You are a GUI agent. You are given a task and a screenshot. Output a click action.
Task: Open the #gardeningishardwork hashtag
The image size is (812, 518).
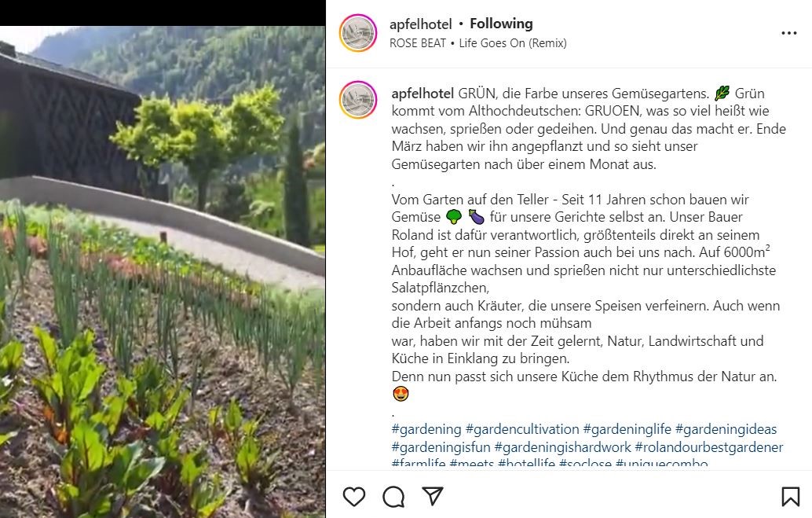tap(562, 447)
